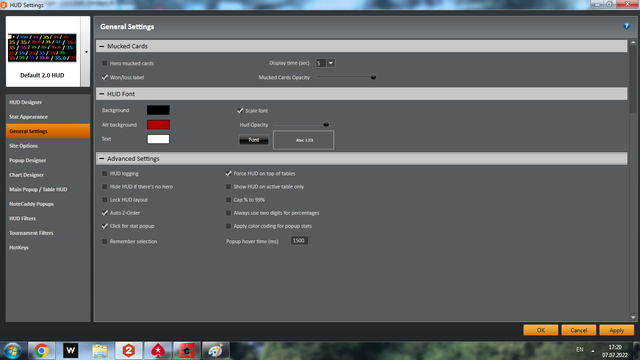Viewport: 640px width, 360px height.
Task: Pick the red Alt background color swatch
Action: tap(158, 124)
